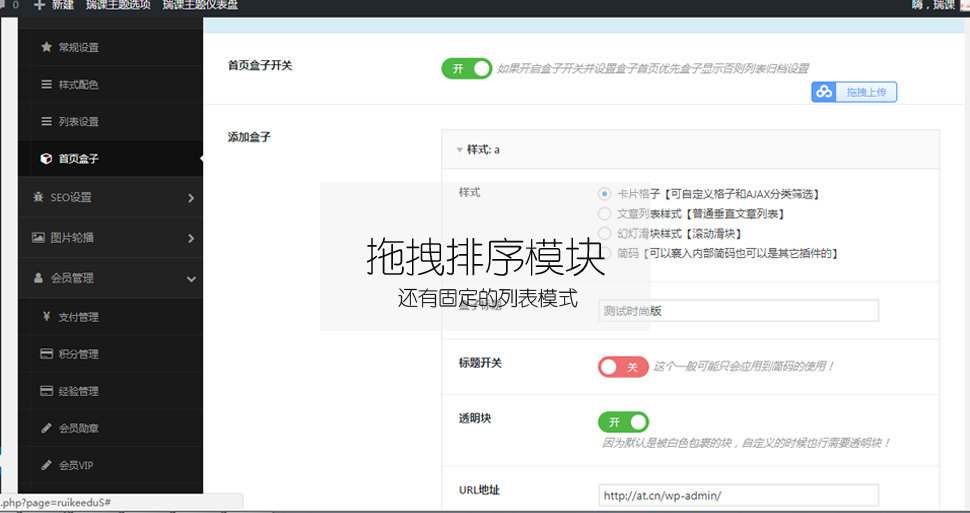Click the picture icon beside 图片轮播
970x513 pixels.
click(x=38, y=238)
